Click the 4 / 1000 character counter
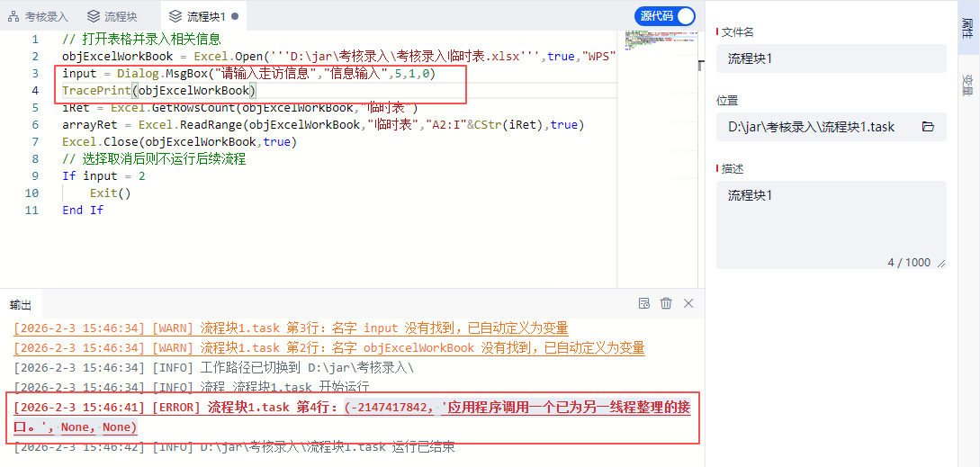This screenshot has height=467, width=980. tap(909, 263)
